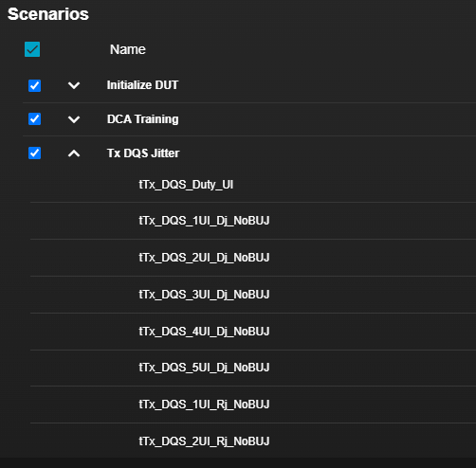
Task: Select tTx_DQS_1UI_Rj_NoBUJ test item
Action: click(x=204, y=405)
